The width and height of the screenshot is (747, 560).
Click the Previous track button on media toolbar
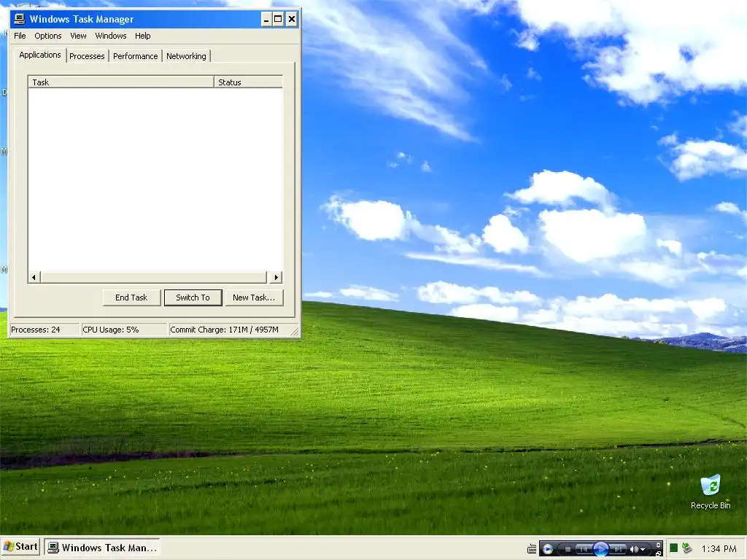point(584,549)
